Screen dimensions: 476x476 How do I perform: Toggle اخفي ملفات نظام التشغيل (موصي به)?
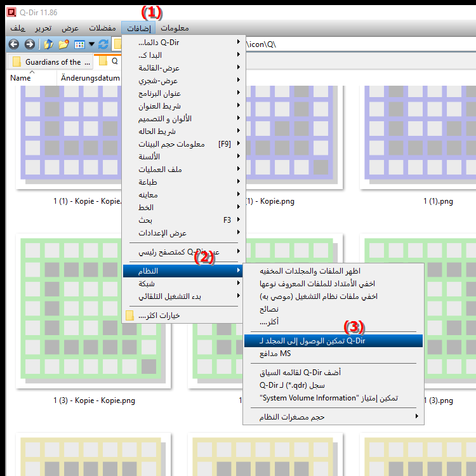pyautogui.click(x=333, y=296)
